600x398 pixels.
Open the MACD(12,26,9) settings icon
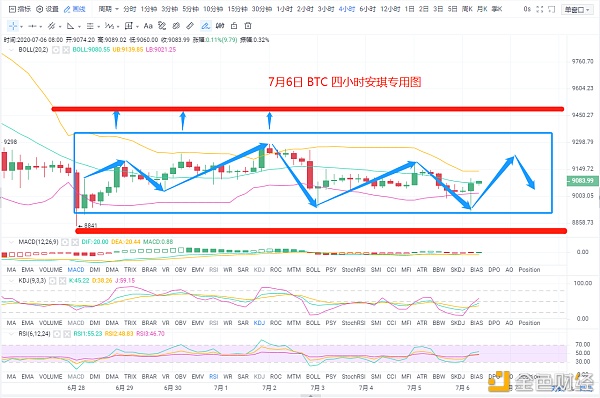(x=65, y=242)
